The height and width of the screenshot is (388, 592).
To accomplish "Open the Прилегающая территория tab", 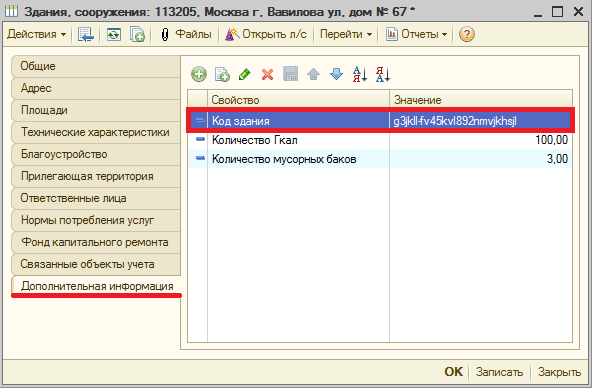I will coord(96,176).
